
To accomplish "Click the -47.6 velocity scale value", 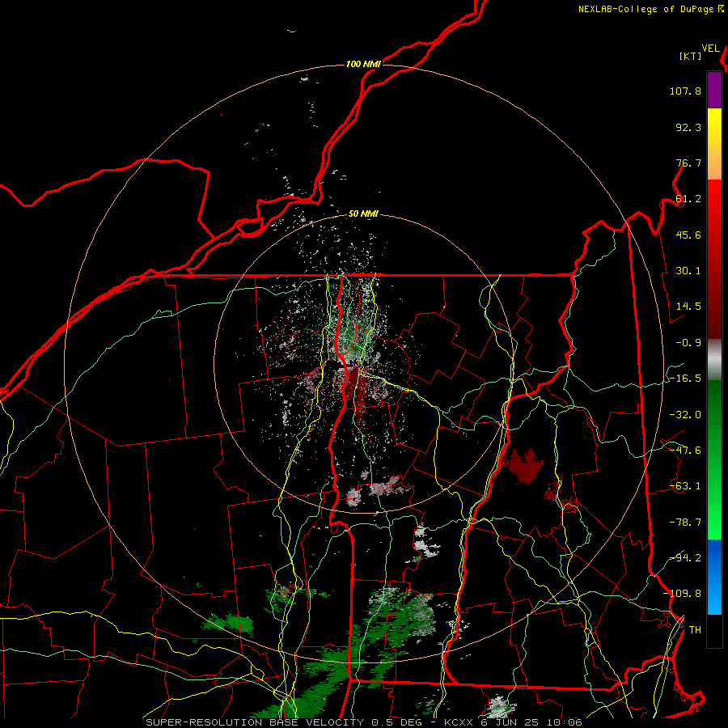I will pyautogui.click(x=685, y=451).
